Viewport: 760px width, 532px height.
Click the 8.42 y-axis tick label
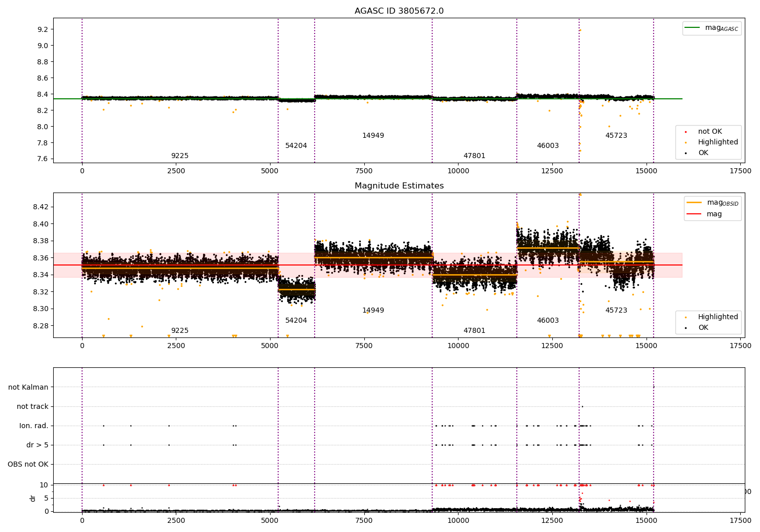point(41,207)
